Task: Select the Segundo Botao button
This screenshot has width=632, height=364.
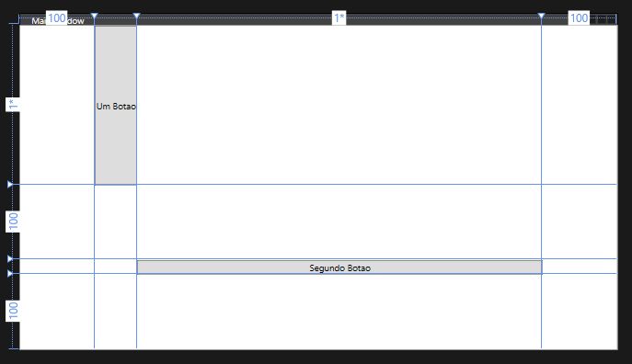Action: [339, 267]
